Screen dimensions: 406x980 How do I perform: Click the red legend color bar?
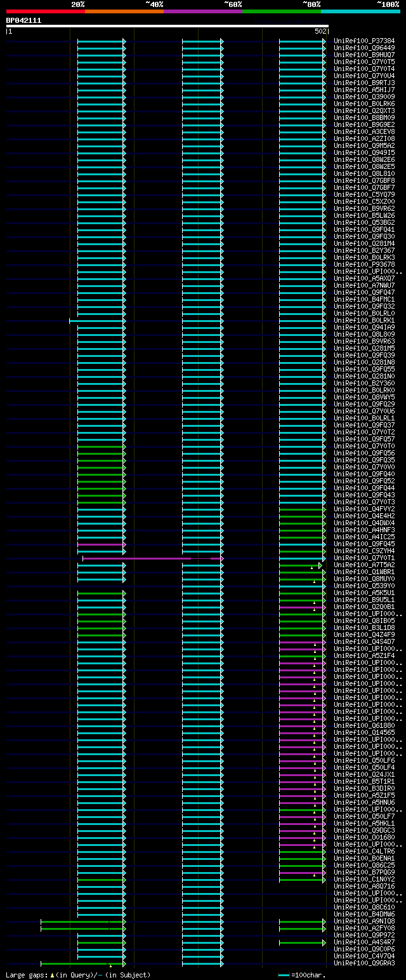[x=46, y=11]
